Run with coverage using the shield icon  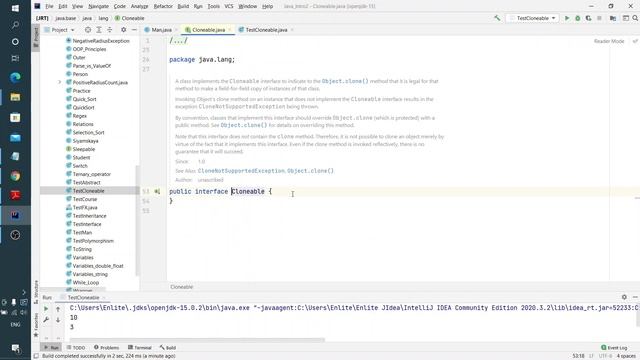pos(588,18)
